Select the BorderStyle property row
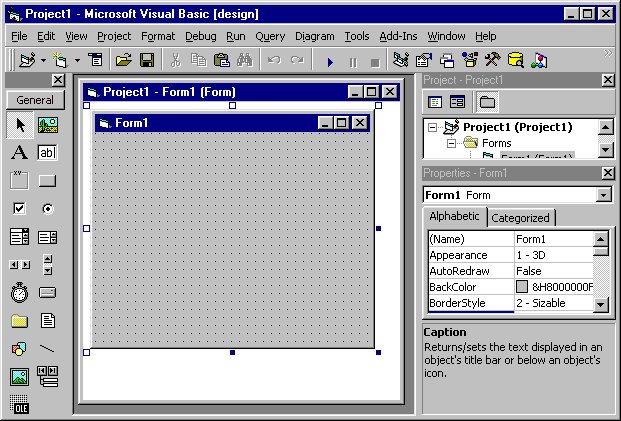 pos(511,303)
